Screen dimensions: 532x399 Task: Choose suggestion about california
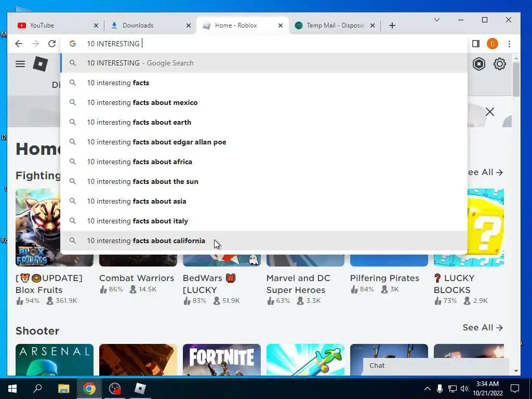pos(264,241)
